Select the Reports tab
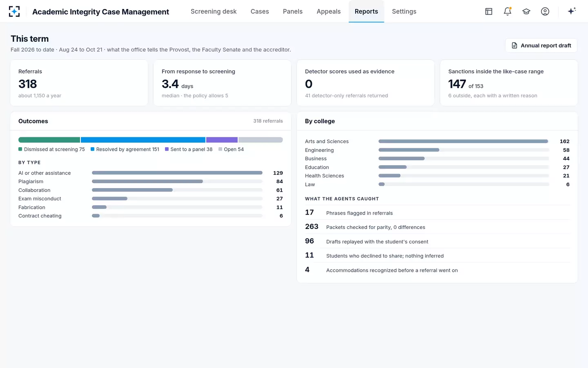This screenshot has width=588, height=368. (x=366, y=11)
